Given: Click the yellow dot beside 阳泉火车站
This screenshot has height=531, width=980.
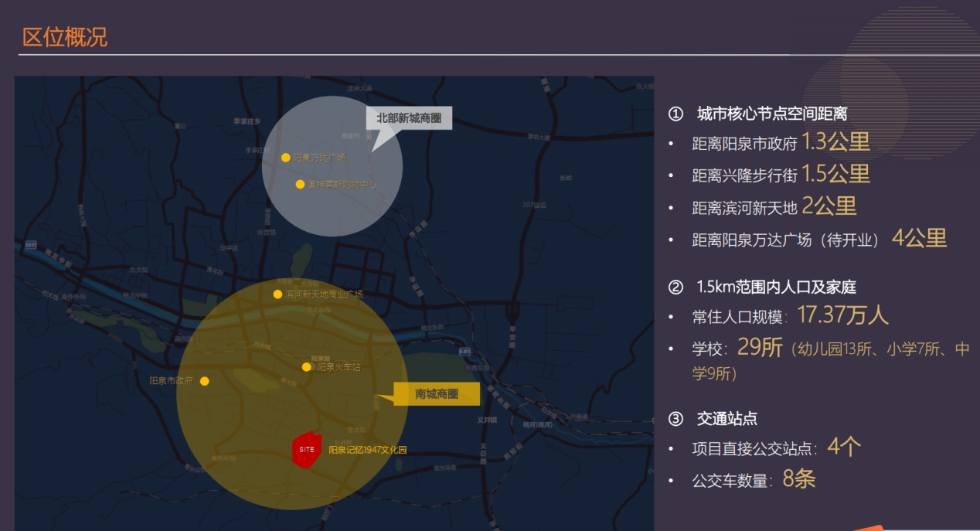Looking at the screenshot, I should [307, 367].
